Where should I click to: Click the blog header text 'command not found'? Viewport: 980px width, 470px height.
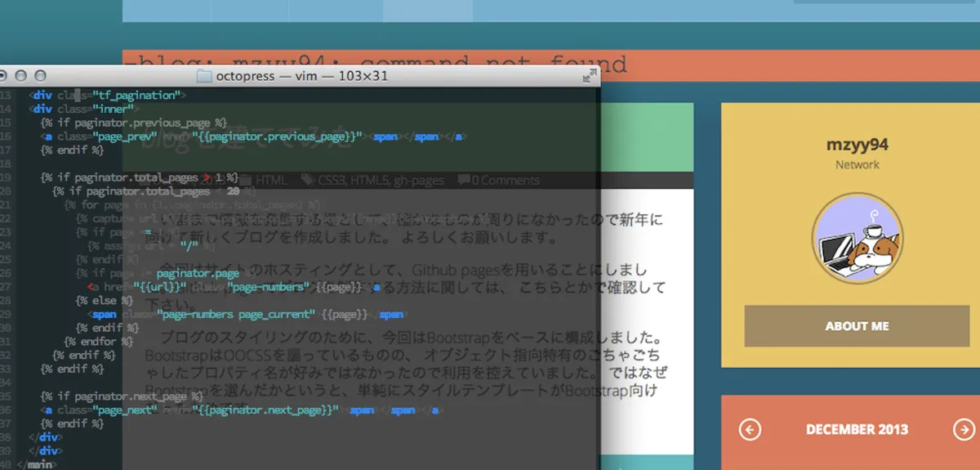click(493, 64)
